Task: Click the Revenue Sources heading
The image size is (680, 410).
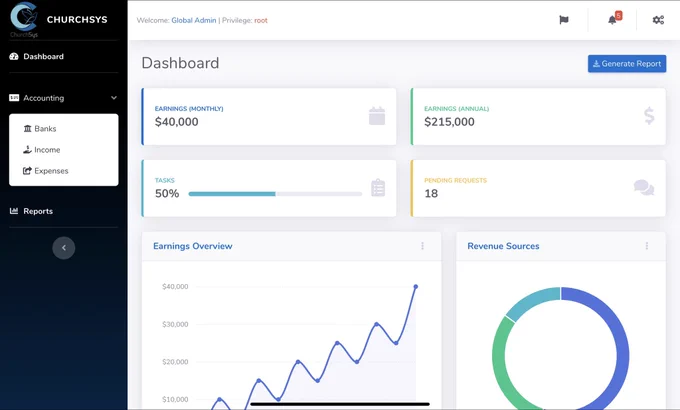Action: point(503,246)
